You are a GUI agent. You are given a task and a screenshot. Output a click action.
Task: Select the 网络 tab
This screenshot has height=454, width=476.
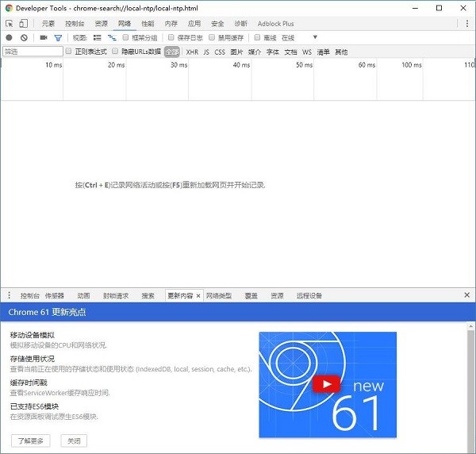(125, 24)
